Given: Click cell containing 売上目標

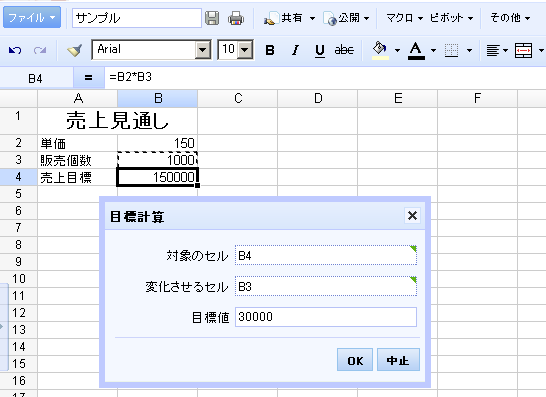Looking at the screenshot, I should pyautogui.click(x=78, y=177).
